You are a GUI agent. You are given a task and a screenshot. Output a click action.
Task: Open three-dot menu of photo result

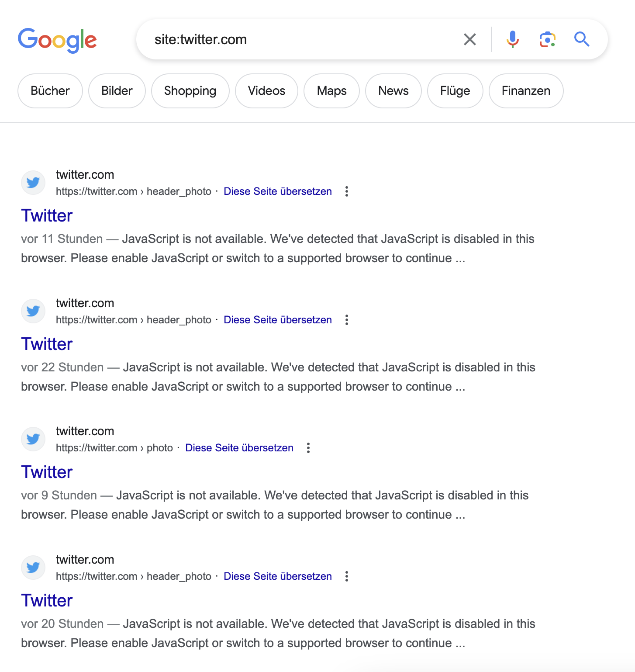308,448
